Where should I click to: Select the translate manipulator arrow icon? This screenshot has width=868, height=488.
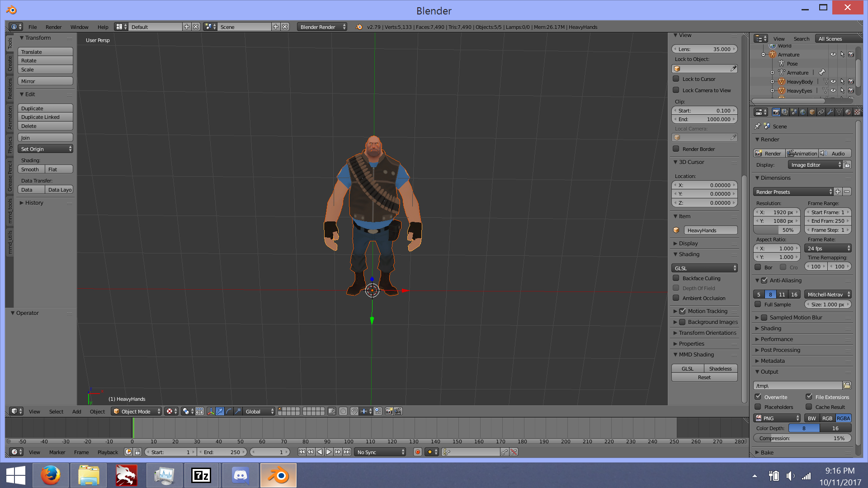(220, 411)
